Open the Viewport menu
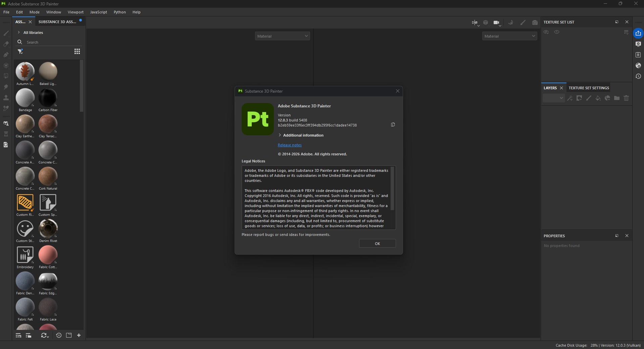 (x=76, y=12)
